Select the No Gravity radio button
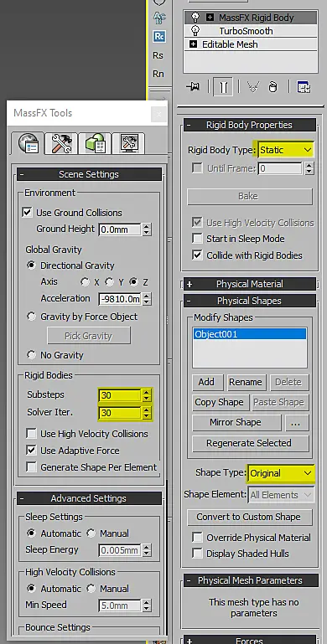The image size is (327, 644). point(31,355)
